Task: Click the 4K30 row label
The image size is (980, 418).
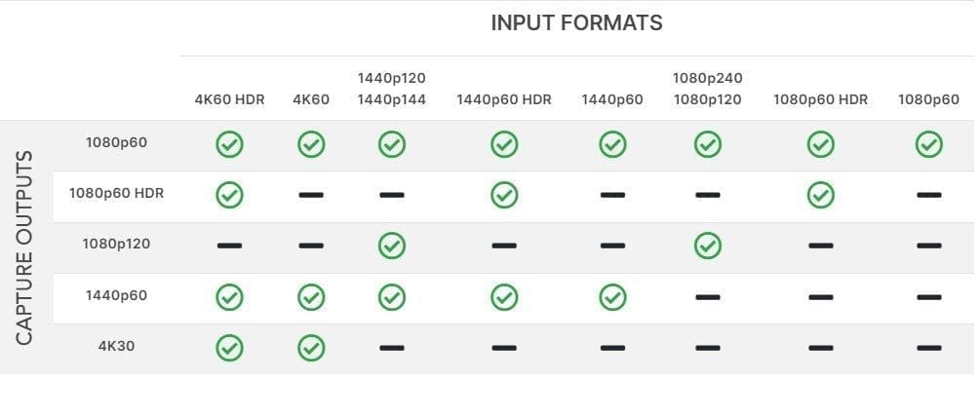Action: (116, 345)
